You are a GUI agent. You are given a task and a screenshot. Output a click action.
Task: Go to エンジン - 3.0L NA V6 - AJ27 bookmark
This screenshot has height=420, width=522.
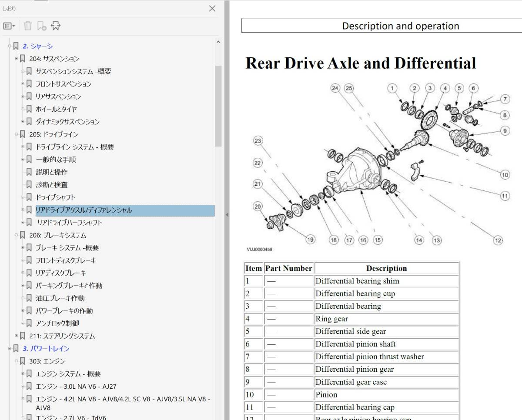click(76, 387)
